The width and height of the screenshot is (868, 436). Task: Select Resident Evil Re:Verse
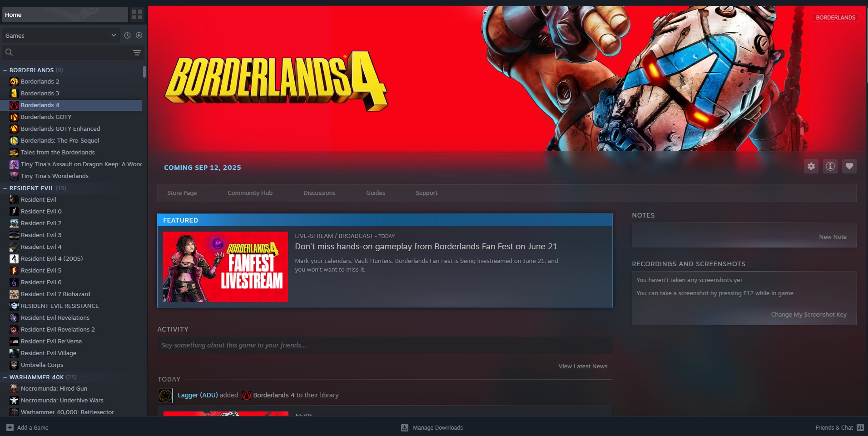pos(51,342)
